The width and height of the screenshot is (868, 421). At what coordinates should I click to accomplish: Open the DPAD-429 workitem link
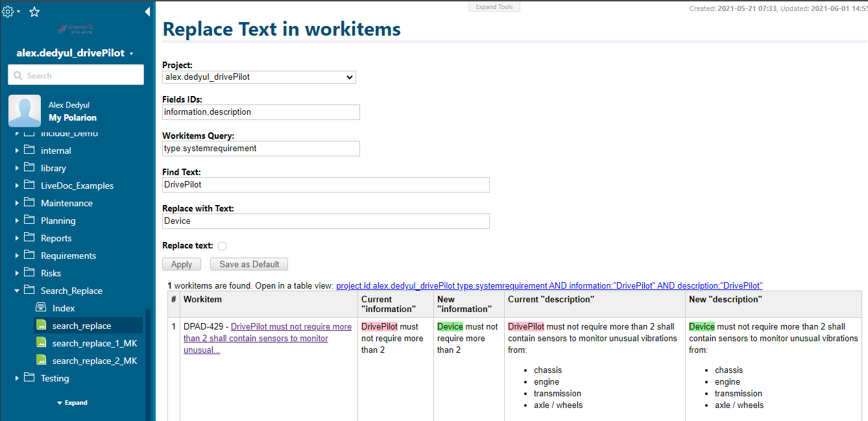tap(267, 338)
